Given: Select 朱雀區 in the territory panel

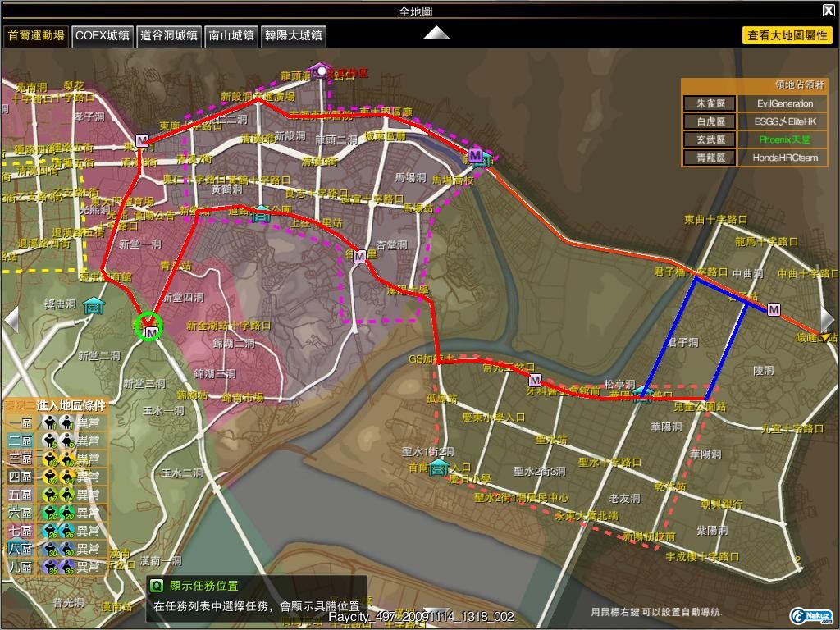Looking at the screenshot, I should pos(710,103).
